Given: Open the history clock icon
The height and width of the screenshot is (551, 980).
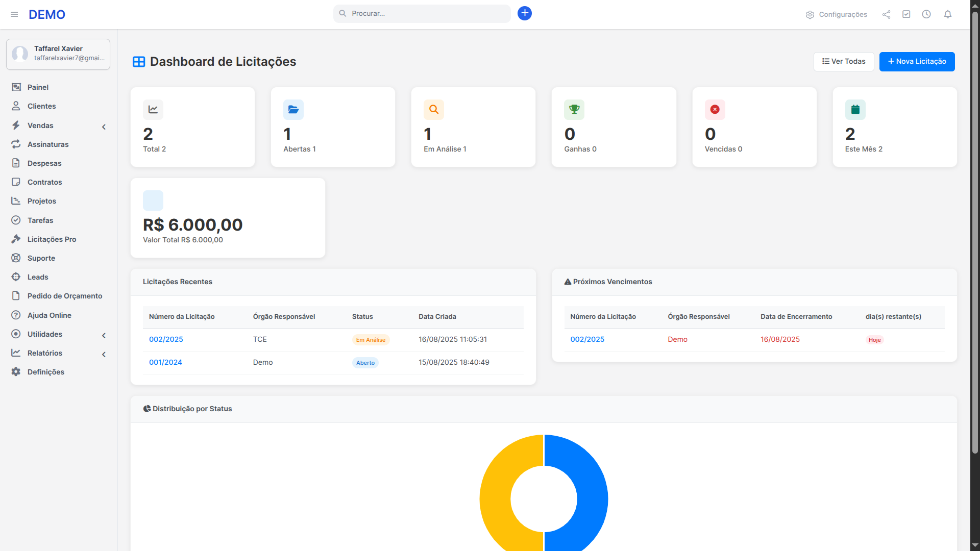Looking at the screenshot, I should click(927, 14).
